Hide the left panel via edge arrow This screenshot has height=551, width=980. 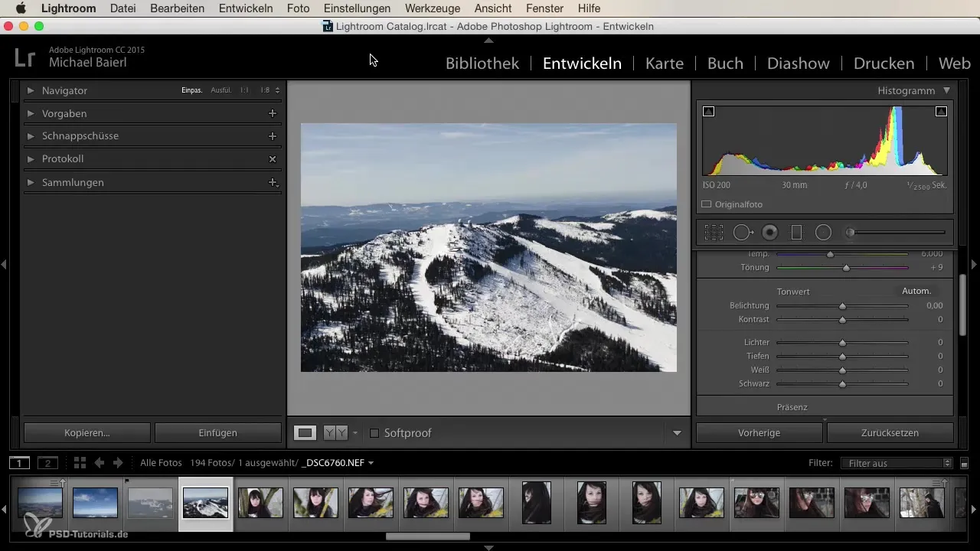tap(4, 264)
